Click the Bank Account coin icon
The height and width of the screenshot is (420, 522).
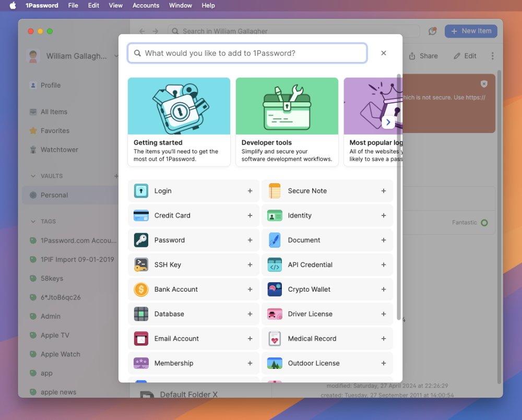click(141, 289)
